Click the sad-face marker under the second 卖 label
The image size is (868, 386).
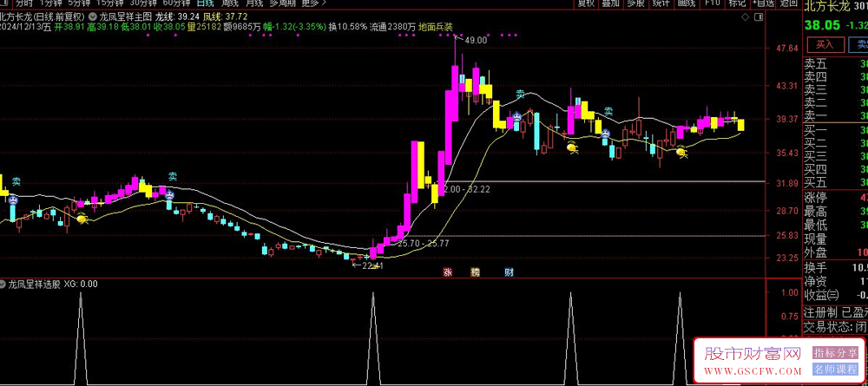(x=168, y=194)
